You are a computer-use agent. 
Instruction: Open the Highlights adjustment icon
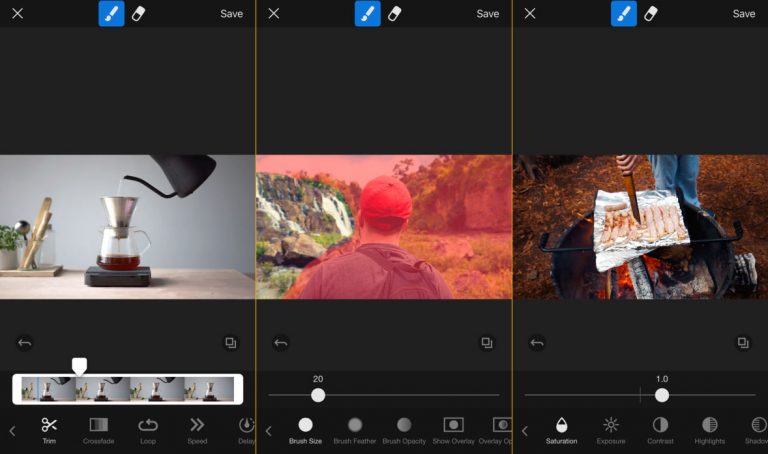[x=709, y=430]
